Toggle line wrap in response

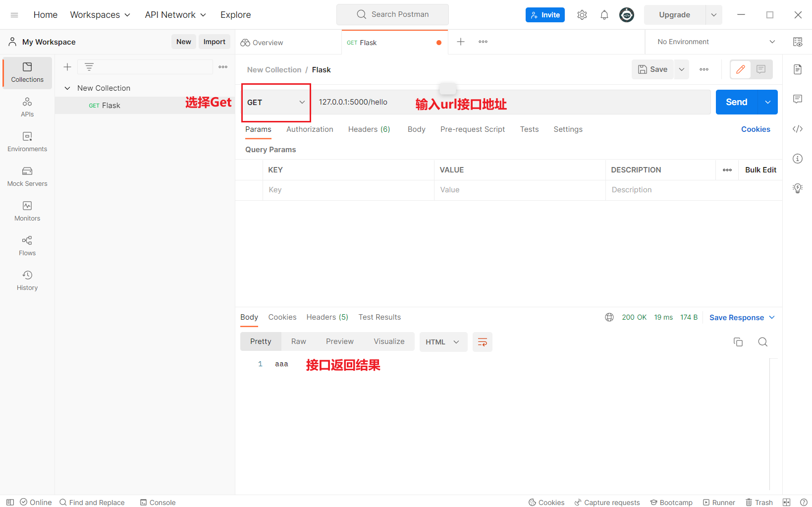coord(483,342)
